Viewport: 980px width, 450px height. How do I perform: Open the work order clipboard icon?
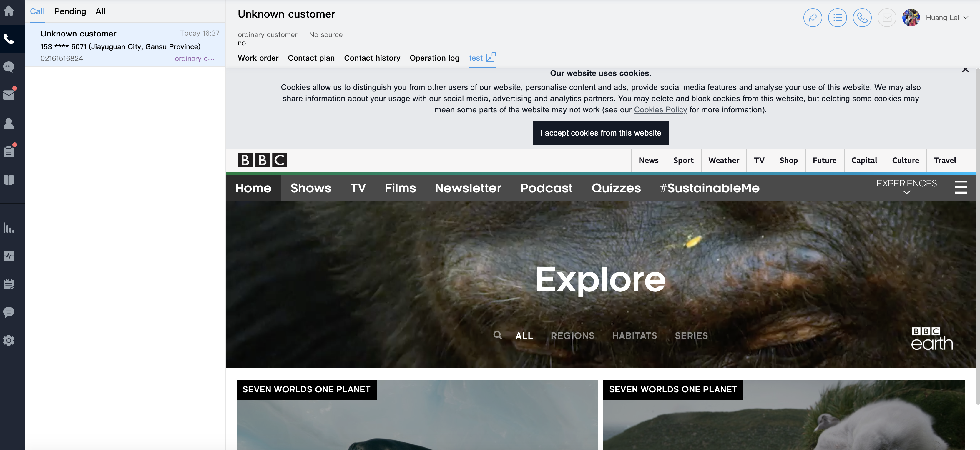pos(9,152)
